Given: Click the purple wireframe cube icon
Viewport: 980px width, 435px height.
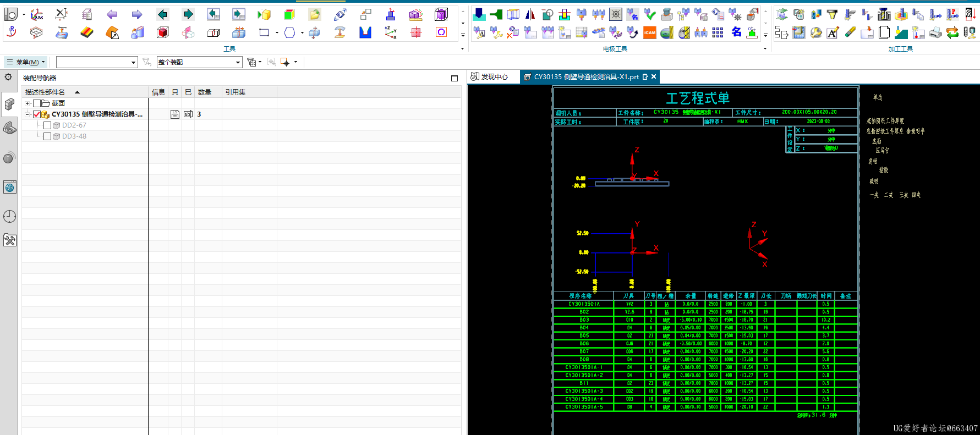Looking at the screenshot, I should 441,15.
